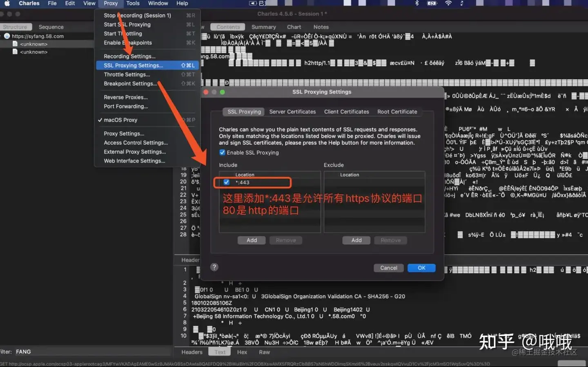Viewport: 588px width, 367px height.
Task: Click Add under the Exclude list
Action: (x=356, y=240)
